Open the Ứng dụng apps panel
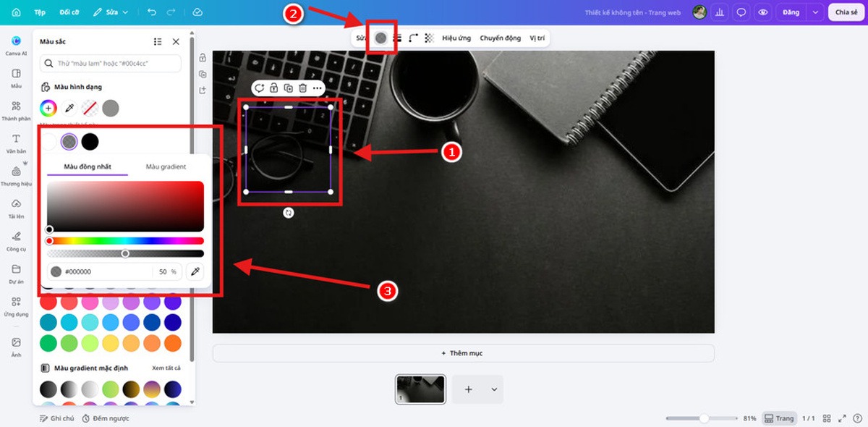This screenshot has width=868, height=427. coord(16,306)
